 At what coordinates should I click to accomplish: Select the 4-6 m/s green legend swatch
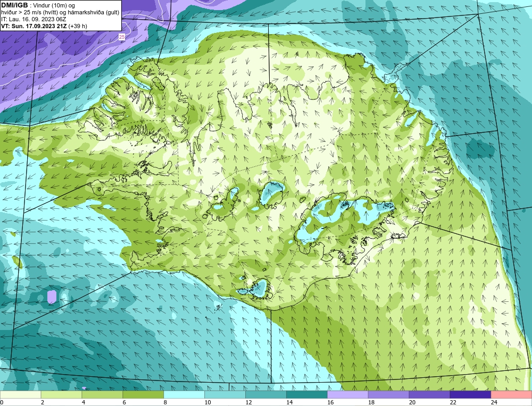(102, 395)
